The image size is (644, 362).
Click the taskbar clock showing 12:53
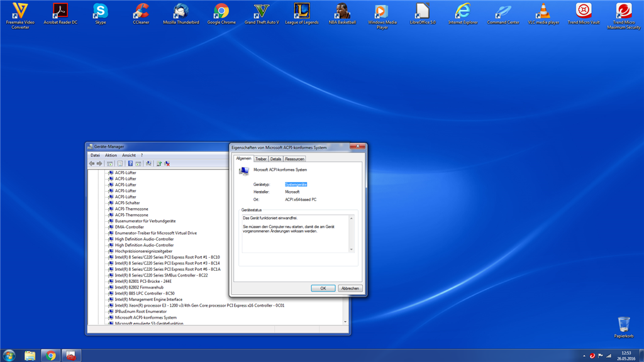pyautogui.click(x=626, y=356)
